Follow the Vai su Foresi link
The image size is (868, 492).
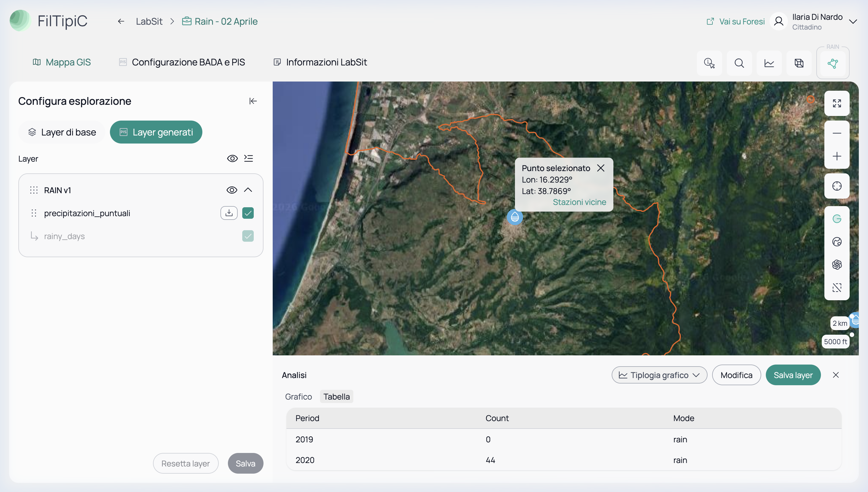[x=735, y=21]
